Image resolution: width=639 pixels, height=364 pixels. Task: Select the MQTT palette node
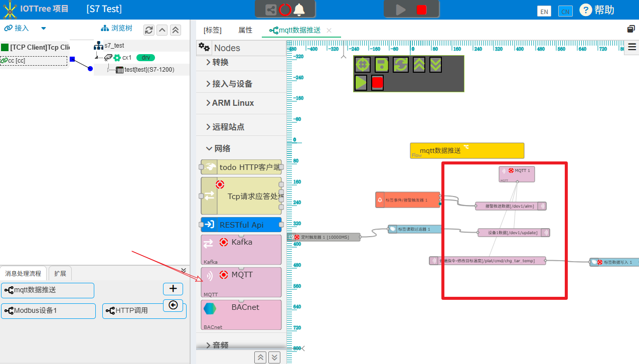[241, 282]
